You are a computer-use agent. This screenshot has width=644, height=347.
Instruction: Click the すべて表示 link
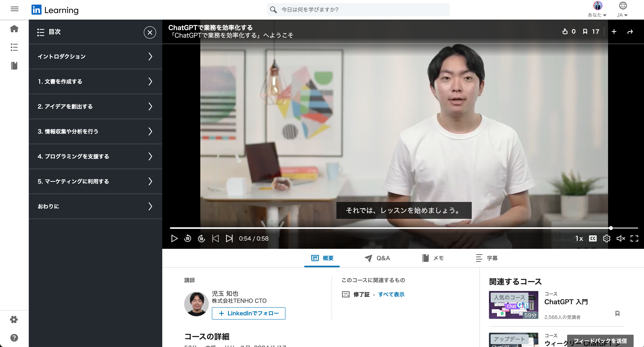point(391,295)
